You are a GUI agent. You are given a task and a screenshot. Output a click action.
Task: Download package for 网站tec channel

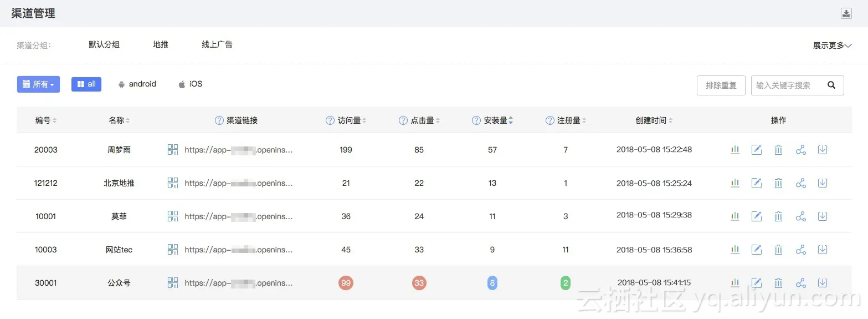(823, 250)
